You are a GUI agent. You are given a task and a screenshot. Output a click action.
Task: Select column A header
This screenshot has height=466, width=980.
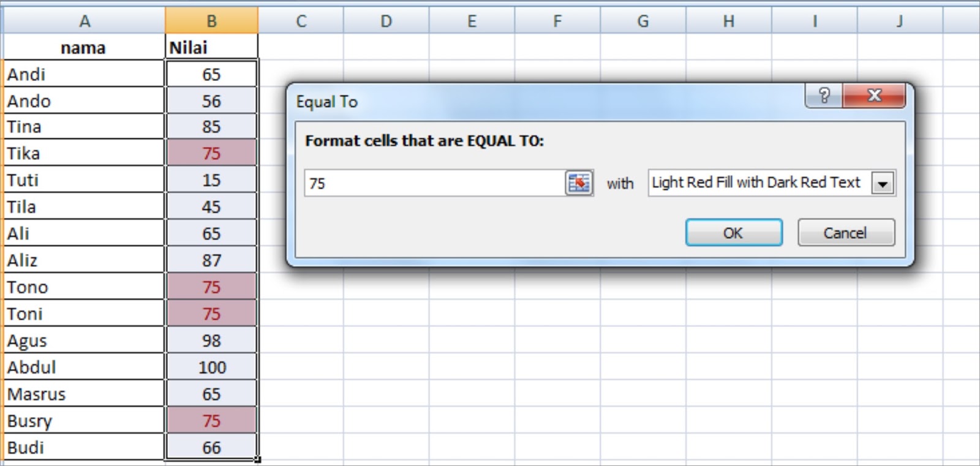[84, 21]
